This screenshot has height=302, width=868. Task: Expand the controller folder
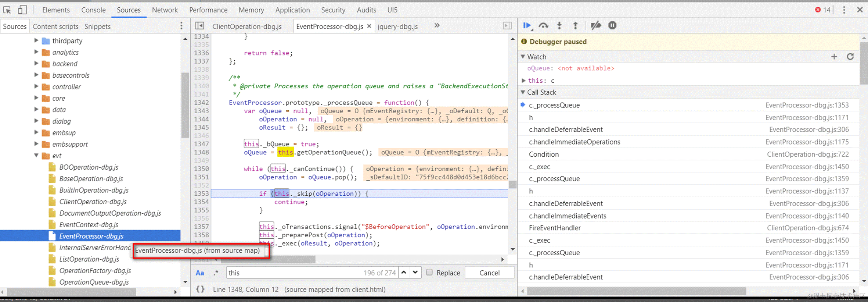[36, 86]
